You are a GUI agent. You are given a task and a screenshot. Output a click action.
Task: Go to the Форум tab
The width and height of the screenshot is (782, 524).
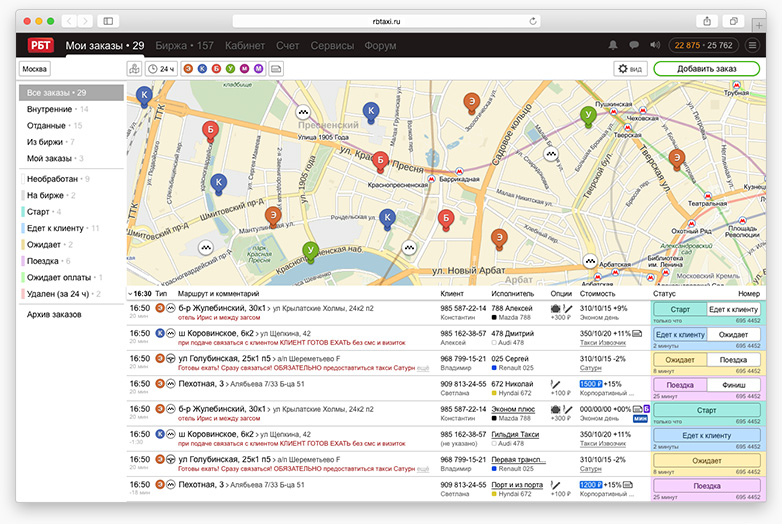coord(380,45)
